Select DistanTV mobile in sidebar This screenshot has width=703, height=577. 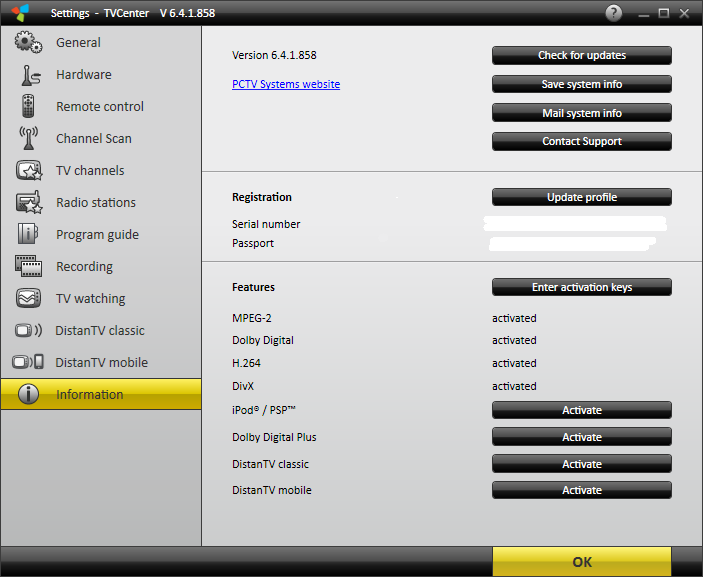point(101,362)
